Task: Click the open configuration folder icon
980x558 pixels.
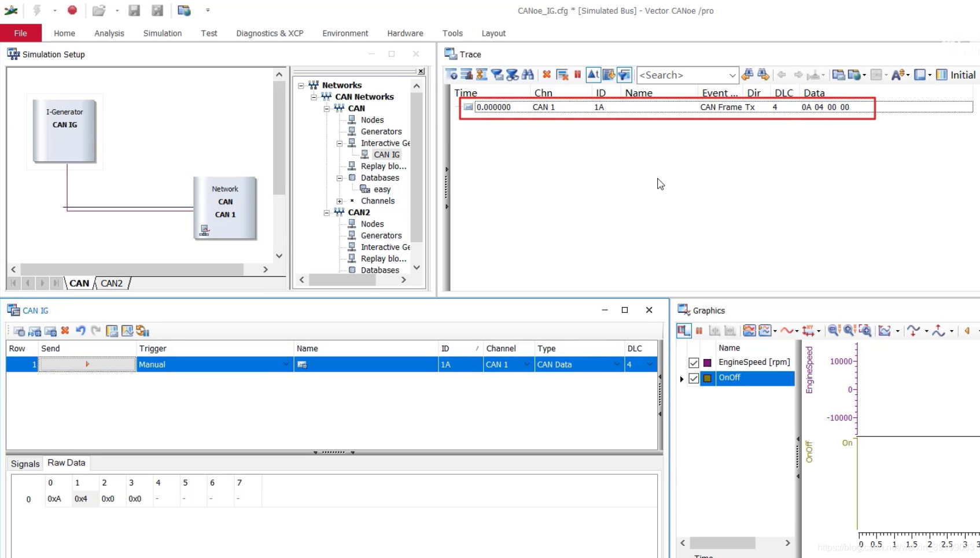Action: click(x=99, y=10)
